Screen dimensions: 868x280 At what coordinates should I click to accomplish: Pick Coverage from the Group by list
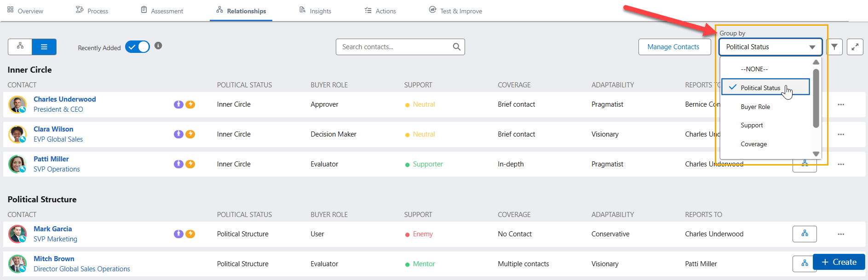click(753, 144)
